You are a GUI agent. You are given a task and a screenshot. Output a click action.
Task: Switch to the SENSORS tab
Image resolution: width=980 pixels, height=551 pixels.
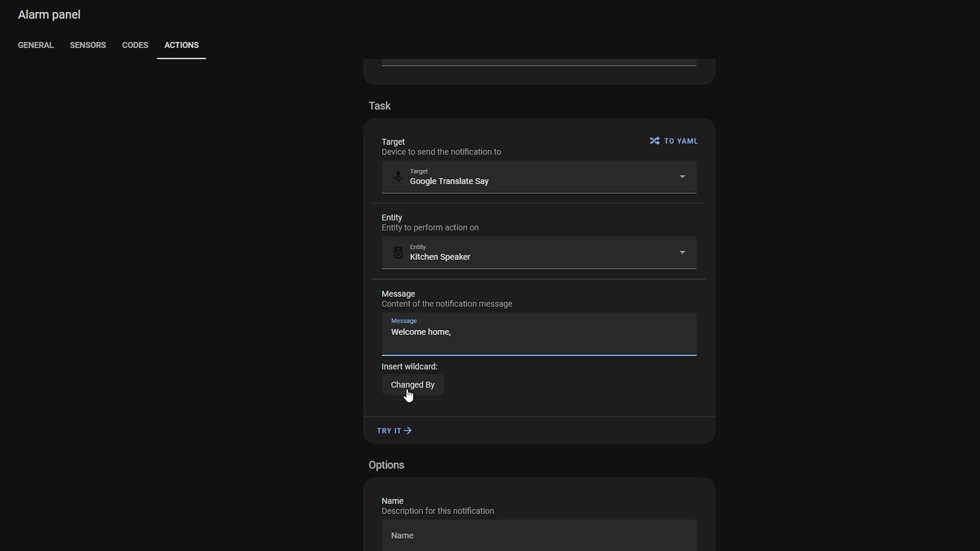[88, 45]
